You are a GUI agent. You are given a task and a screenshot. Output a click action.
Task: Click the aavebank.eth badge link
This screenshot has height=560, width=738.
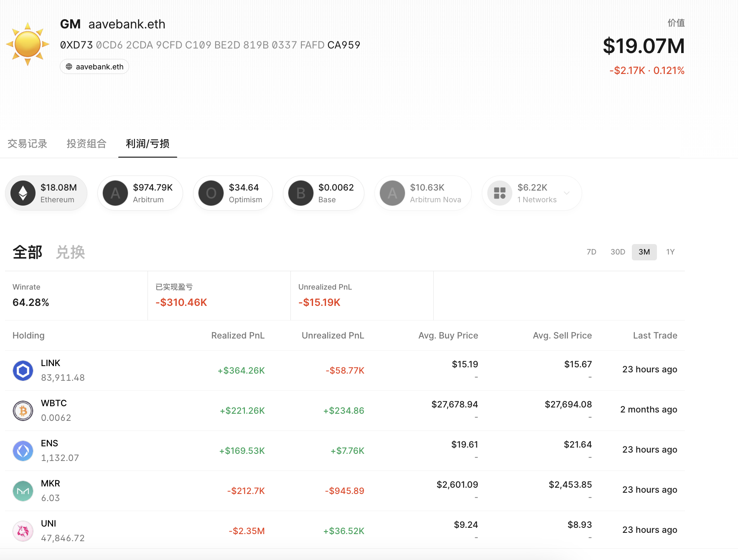94,67
